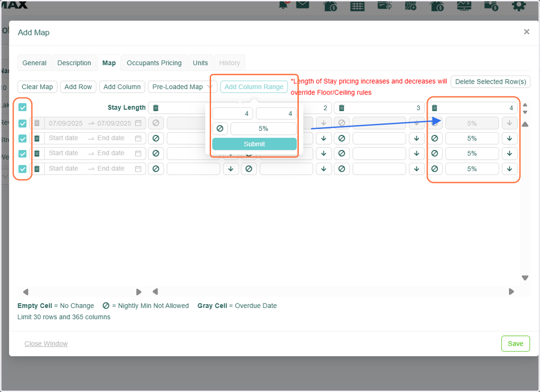
Task: Click the Add Row button
Action: 78,87
